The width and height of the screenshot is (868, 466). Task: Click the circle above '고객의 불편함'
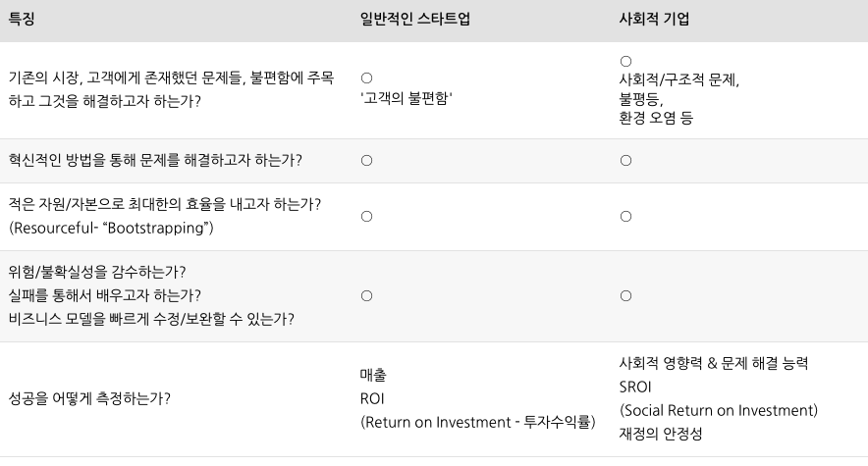366,78
